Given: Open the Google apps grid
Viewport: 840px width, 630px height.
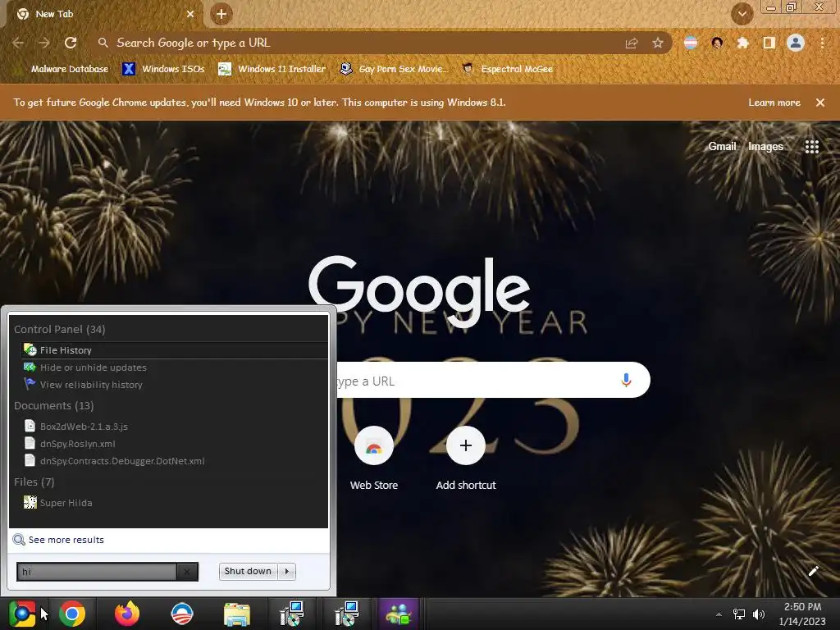Looking at the screenshot, I should point(812,146).
